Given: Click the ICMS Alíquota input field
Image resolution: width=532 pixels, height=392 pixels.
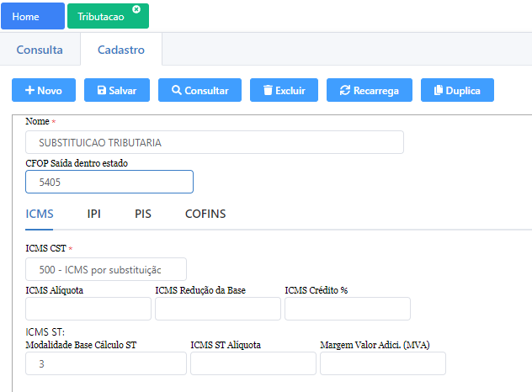Looking at the screenshot, I should pos(88,309).
